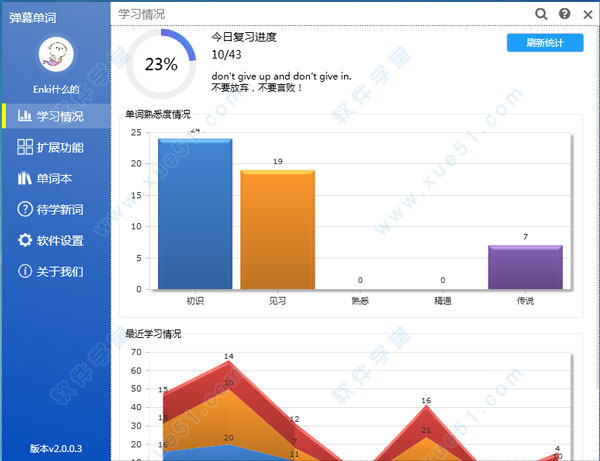Click the 熟悉 axis label

coord(360,301)
